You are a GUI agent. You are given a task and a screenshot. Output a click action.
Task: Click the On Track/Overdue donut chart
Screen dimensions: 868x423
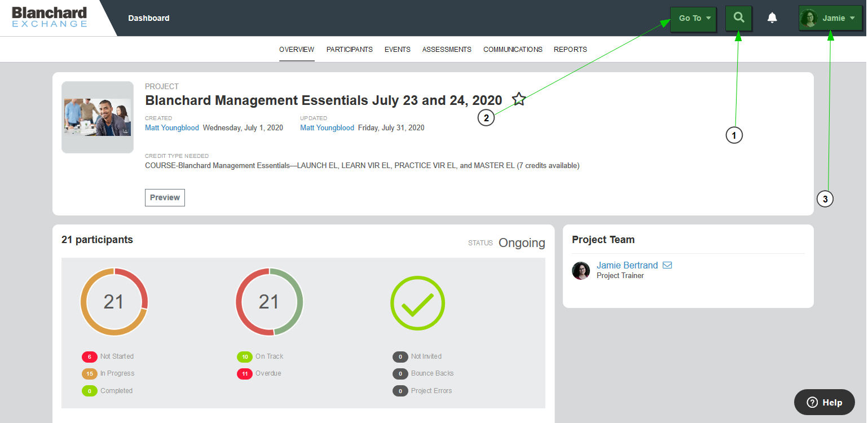coord(269,302)
